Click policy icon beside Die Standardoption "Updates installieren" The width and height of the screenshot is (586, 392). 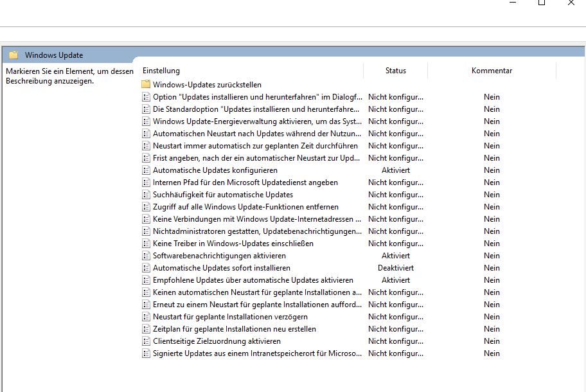coord(146,109)
